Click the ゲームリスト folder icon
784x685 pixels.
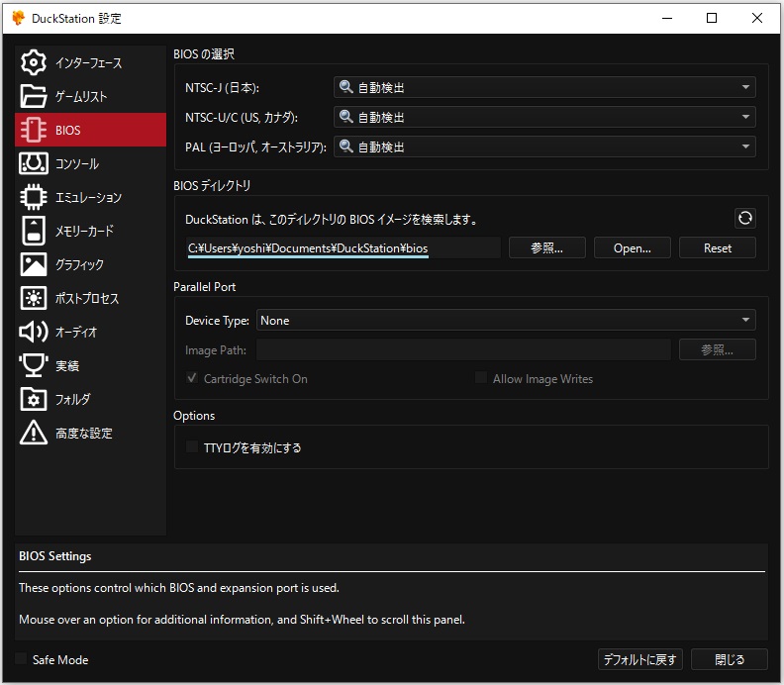[x=34, y=96]
